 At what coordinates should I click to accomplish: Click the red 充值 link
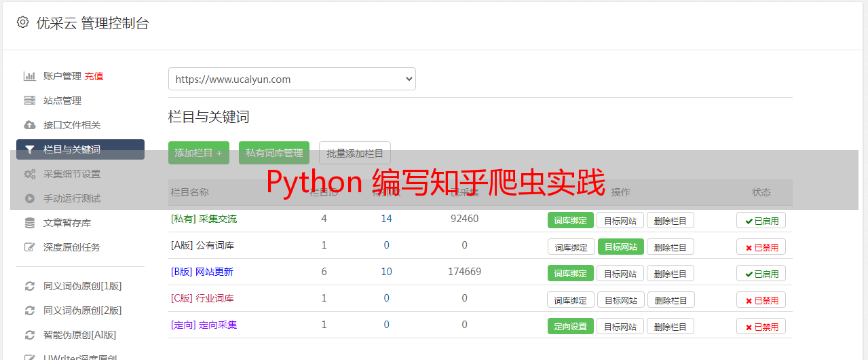94,76
